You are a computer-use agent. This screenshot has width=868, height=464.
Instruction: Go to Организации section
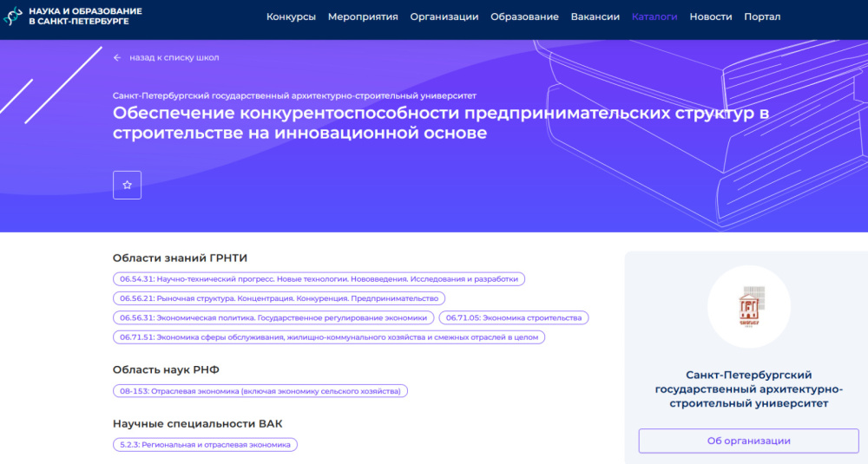click(444, 16)
